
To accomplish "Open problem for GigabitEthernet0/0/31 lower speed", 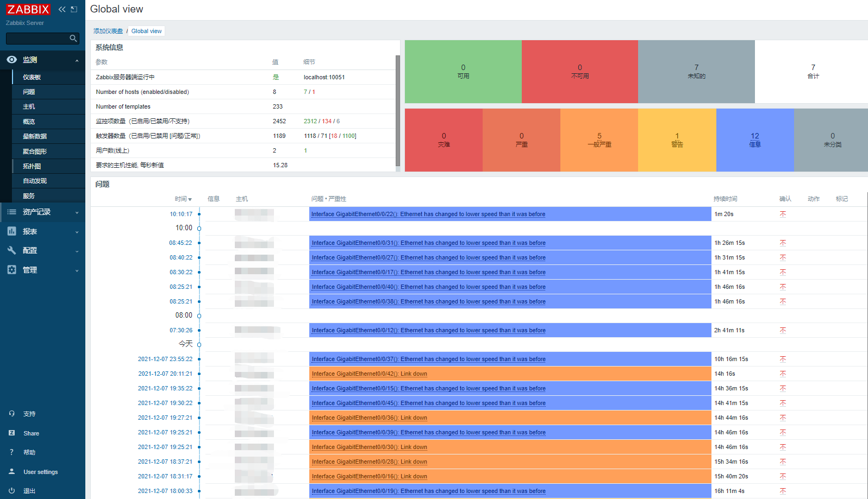I will point(428,243).
